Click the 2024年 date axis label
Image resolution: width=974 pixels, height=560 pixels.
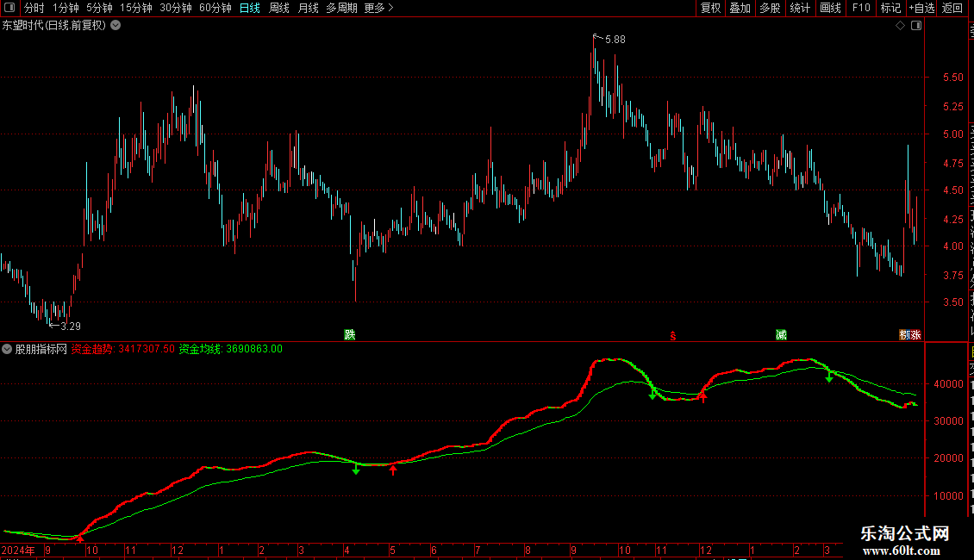(x=18, y=550)
